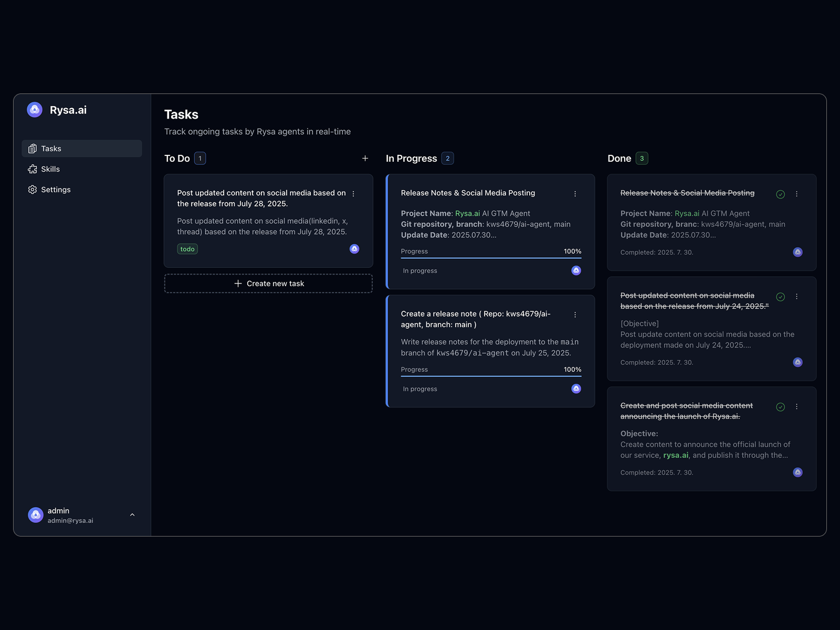Click agent avatar on last Done card
The width and height of the screenshot is (840, 630).
click(797, 472)
